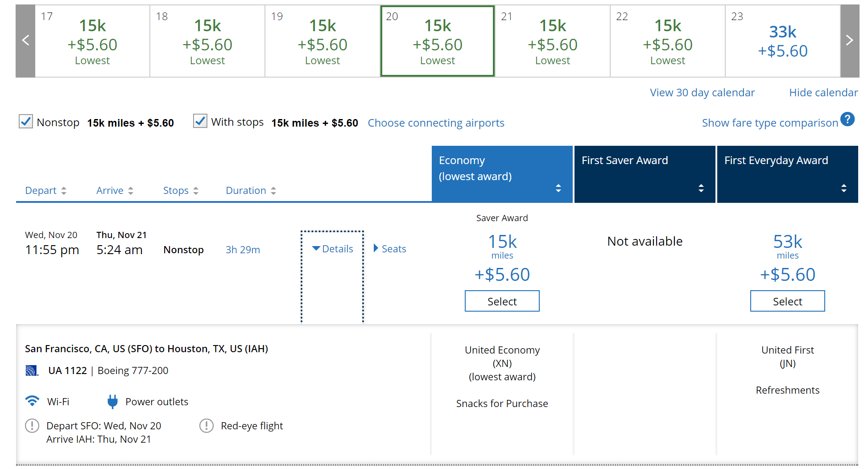
Task: Open fare type comparison help icon
Action: point(847,119)
